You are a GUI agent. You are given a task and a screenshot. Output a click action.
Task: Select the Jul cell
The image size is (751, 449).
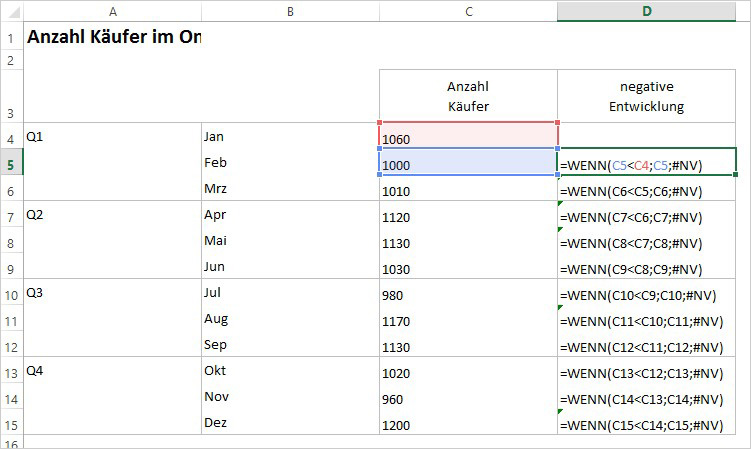point(290,292)
